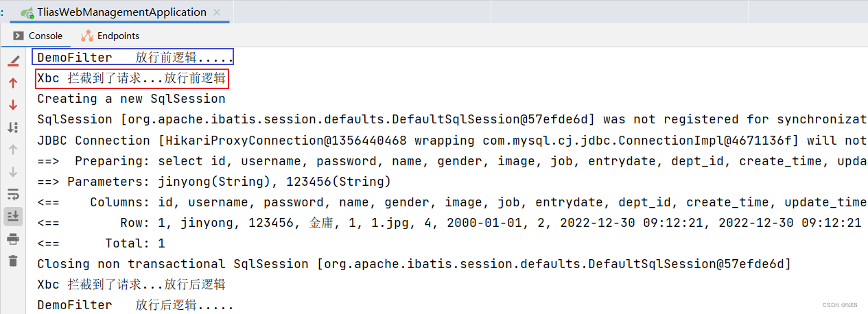Click the greyed down arrow navigation icon
Viewport: 868px width, 314px height.
pyautogui.click(x=13, y=171)
